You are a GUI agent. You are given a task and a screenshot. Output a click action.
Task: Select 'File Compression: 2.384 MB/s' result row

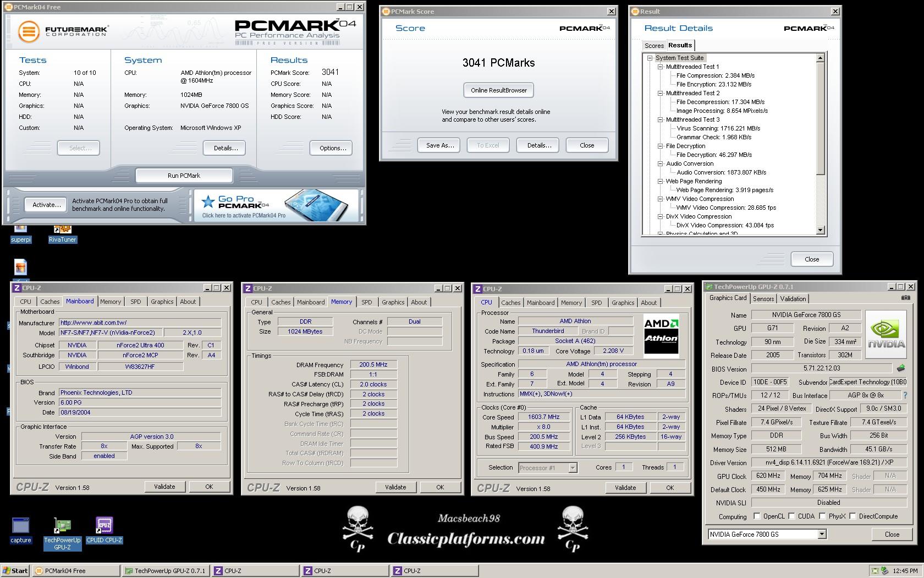tap(715, 75)
